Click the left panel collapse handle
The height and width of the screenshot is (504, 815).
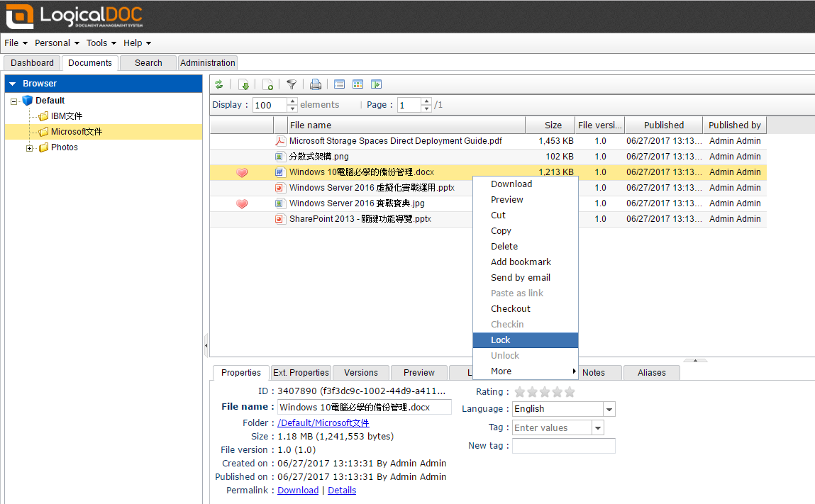coord(206,345)
